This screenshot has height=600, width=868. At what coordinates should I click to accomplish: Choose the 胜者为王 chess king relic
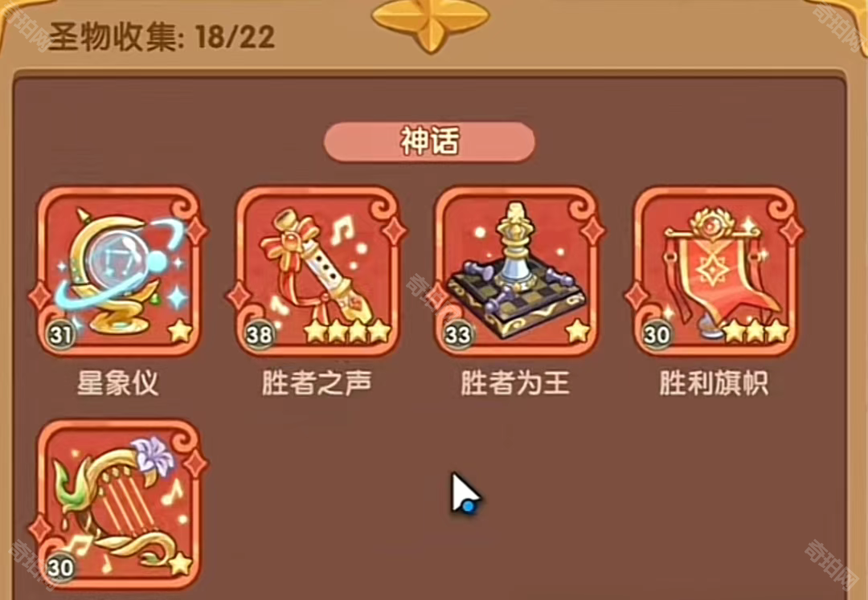pos(516,271)
